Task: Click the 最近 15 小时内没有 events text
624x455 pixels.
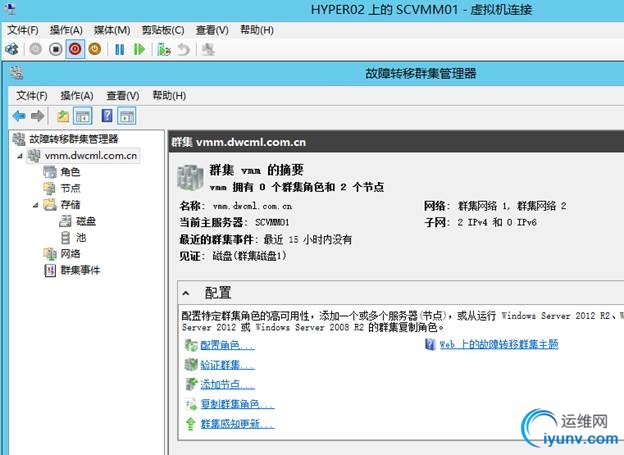Action: 308,239
